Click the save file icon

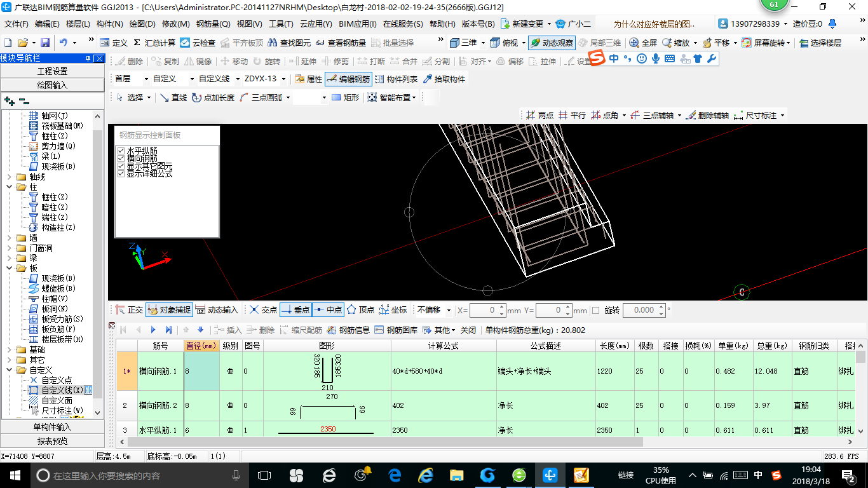pyautogui.click(x=45, y=43)
